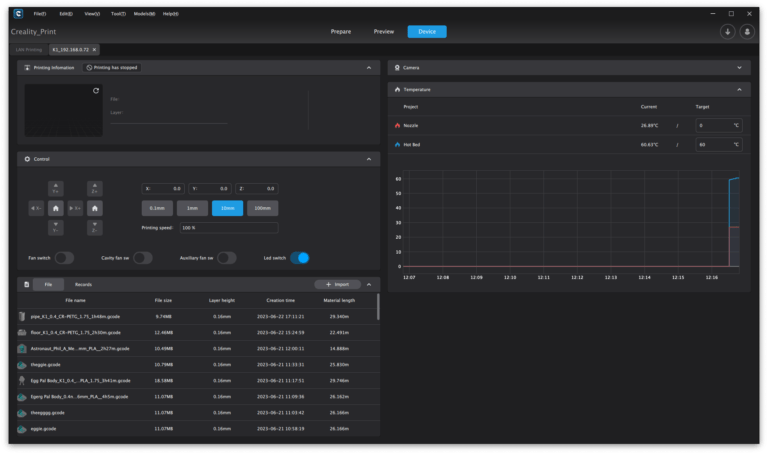
Task: Home the Z axis
Action: [94, 208]
